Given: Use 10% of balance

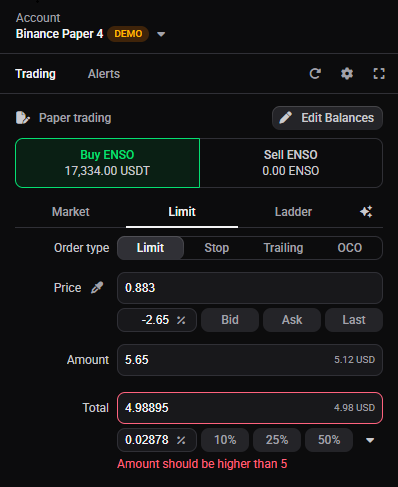Looking at the screenshot, I should click(x=225, y=440).
